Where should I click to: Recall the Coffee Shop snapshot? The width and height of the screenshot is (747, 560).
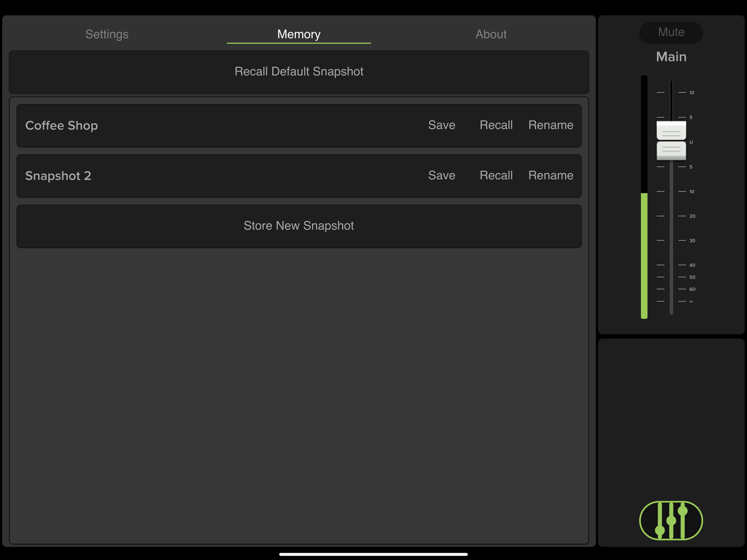(496, 125)
